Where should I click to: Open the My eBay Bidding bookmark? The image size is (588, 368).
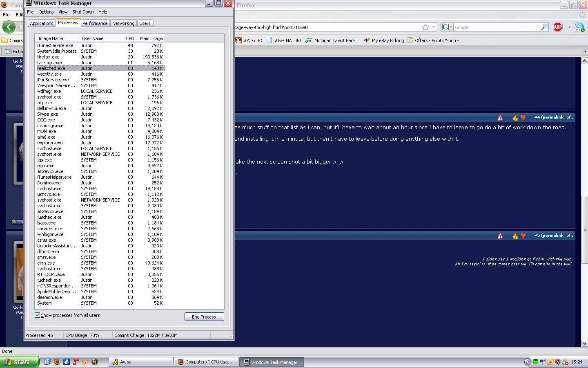pyautogui.click(x=383, y=40)
